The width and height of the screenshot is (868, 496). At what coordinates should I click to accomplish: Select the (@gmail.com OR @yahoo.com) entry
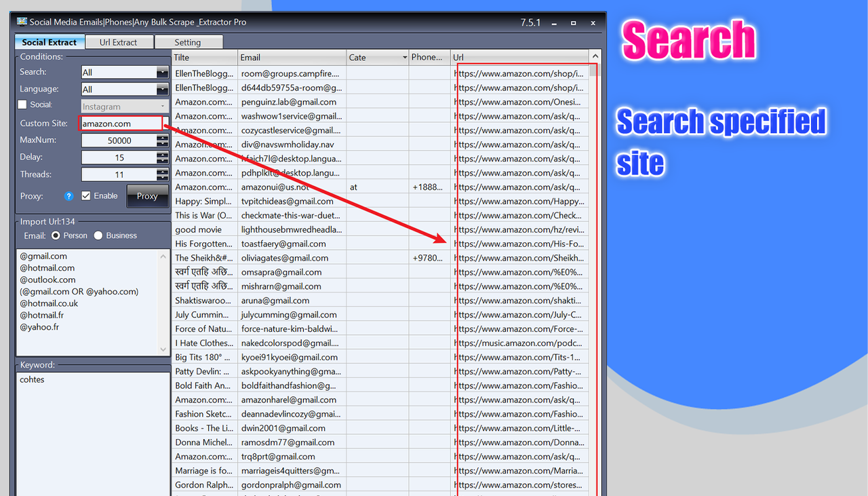point(79,292)
